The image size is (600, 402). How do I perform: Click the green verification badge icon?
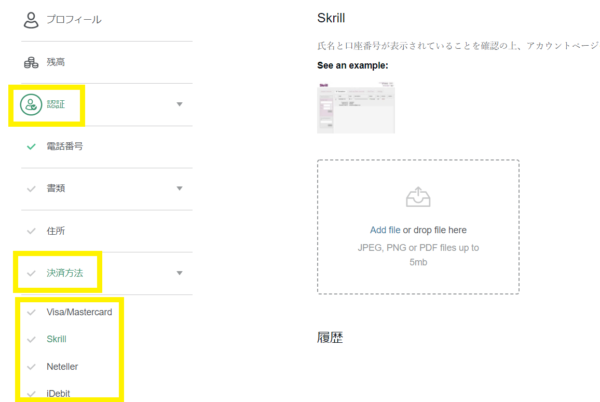[32, 104]
